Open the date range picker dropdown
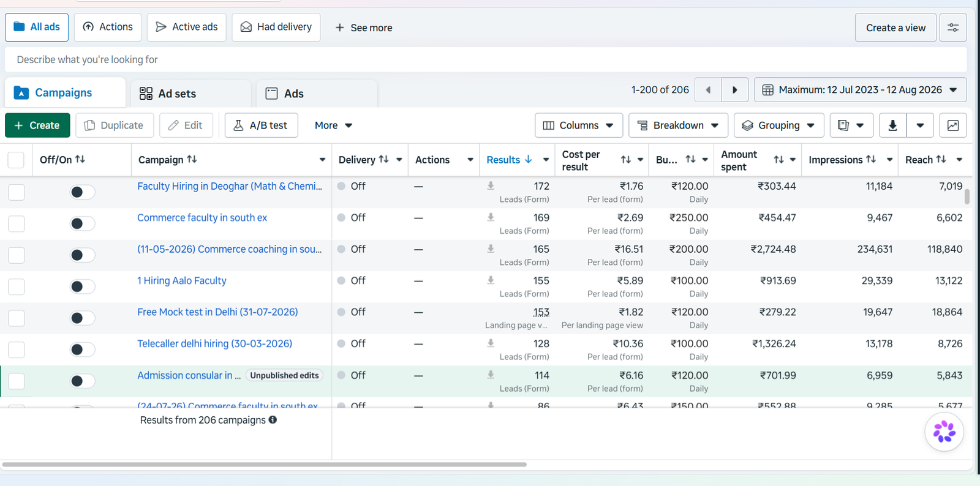980x486 pixels. (x=860, y=90)
